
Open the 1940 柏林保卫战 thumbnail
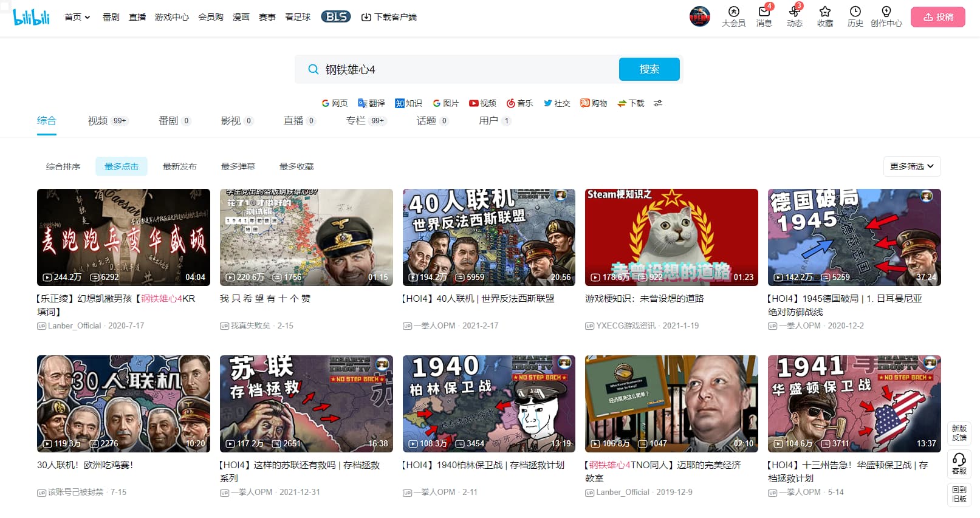(x=489, y=404)
